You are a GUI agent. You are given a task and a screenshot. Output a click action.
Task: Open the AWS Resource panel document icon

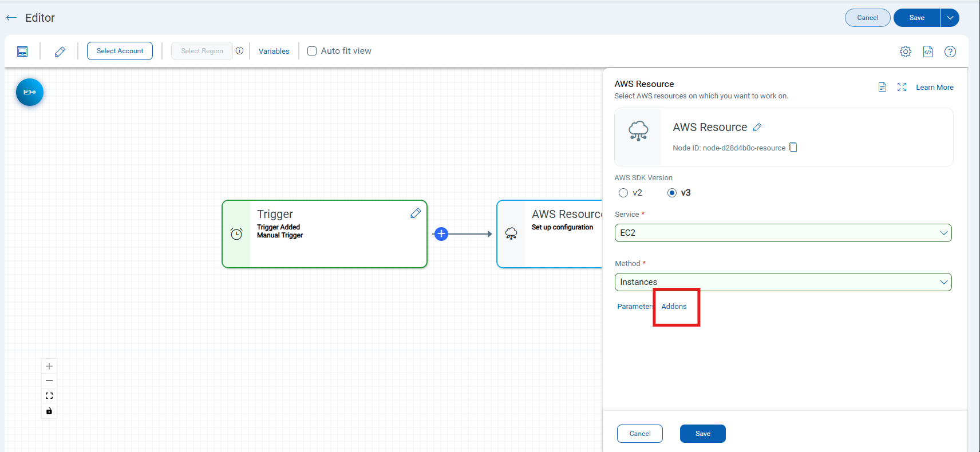(x=883, y=87)
